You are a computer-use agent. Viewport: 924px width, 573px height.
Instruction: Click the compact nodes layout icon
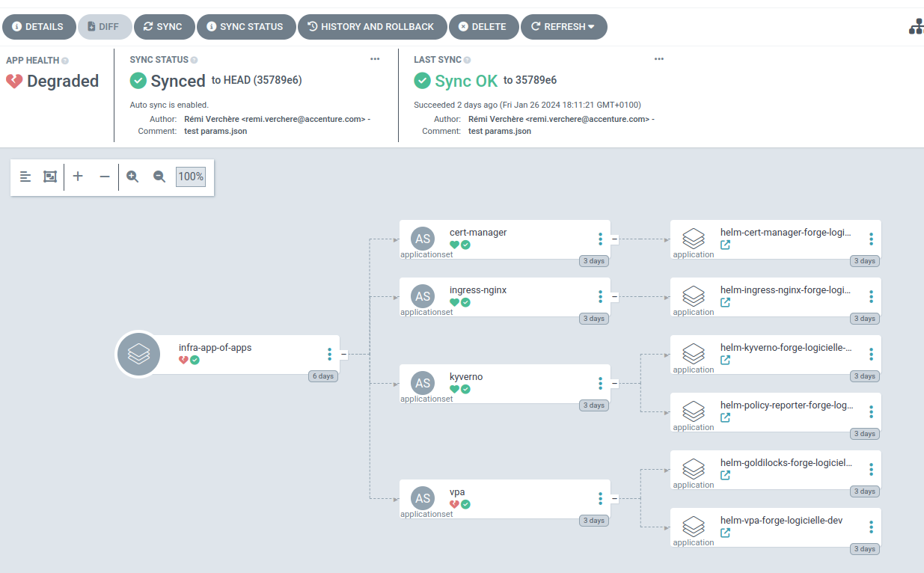click(25, 177)
